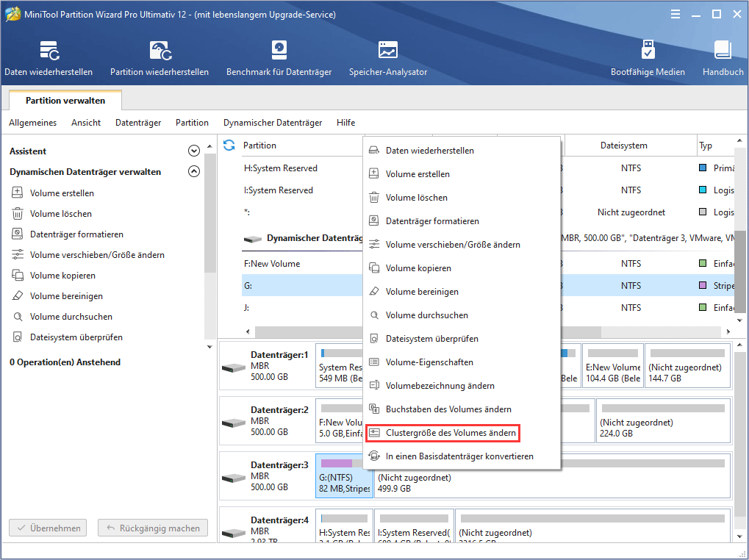The image size is (749, 560).
Task: Choose Volume durchsuchen in context menu
Action: [x=462, y=315]
